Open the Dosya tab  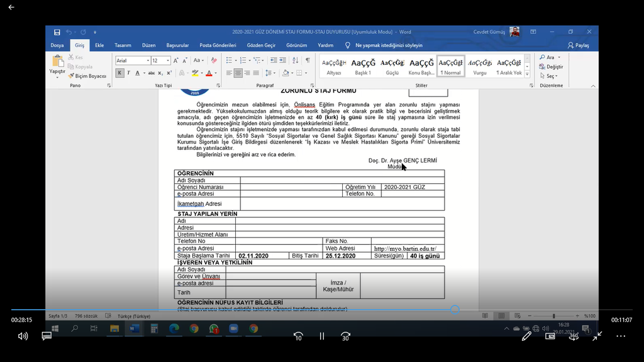pos(57,45)
